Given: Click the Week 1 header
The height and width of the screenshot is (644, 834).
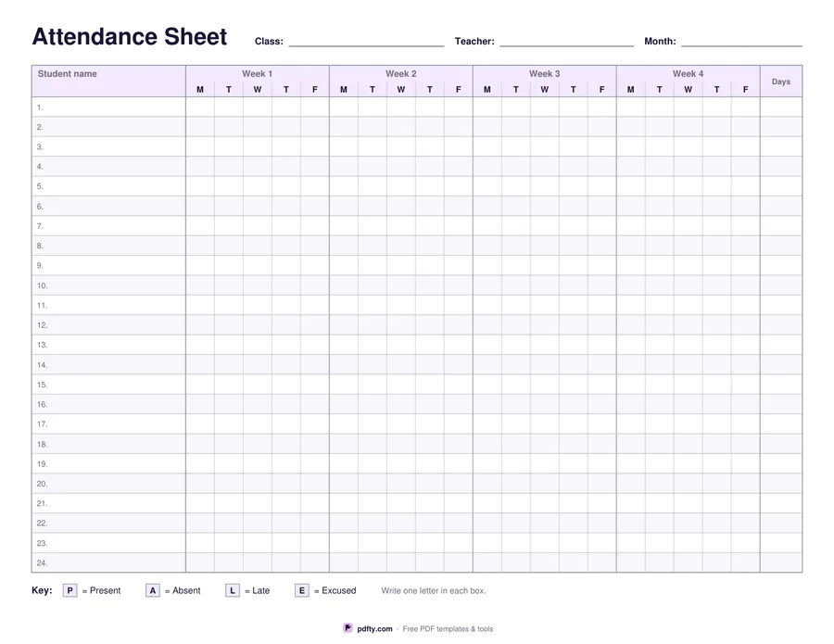Looking at the screenshot, I should click(x=258, y=74).
